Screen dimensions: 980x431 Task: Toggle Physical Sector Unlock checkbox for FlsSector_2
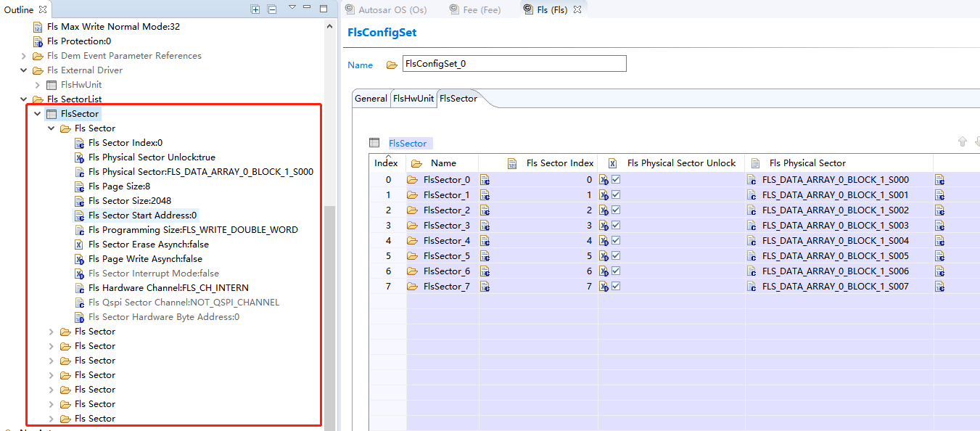616,210
